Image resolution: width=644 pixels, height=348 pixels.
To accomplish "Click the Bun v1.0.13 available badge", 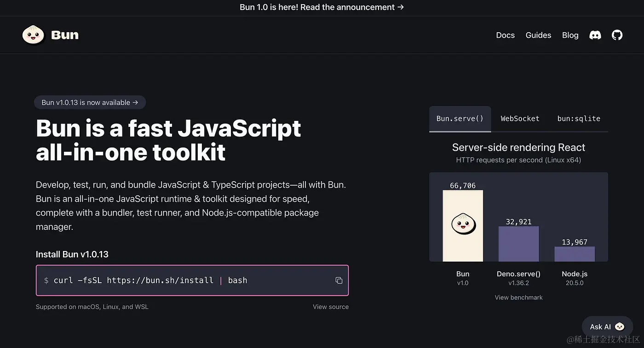I will point(90,103).
